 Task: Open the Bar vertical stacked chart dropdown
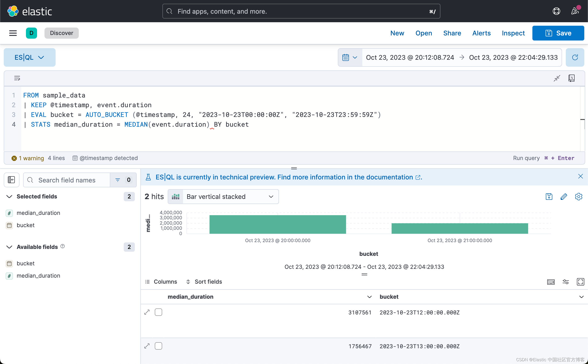[x=223, y=197]
